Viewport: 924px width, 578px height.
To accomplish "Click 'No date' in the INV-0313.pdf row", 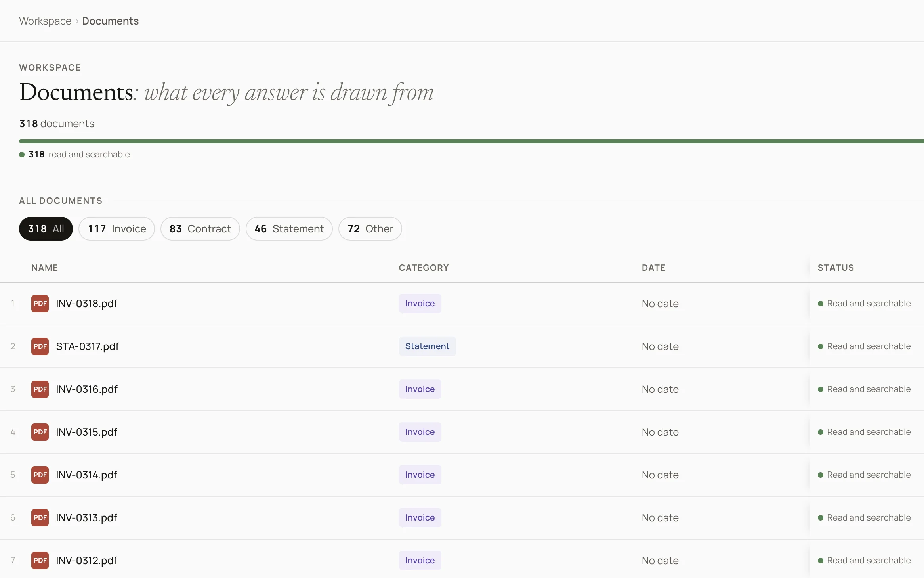I will pyautogui.click(x=660, y=518).
